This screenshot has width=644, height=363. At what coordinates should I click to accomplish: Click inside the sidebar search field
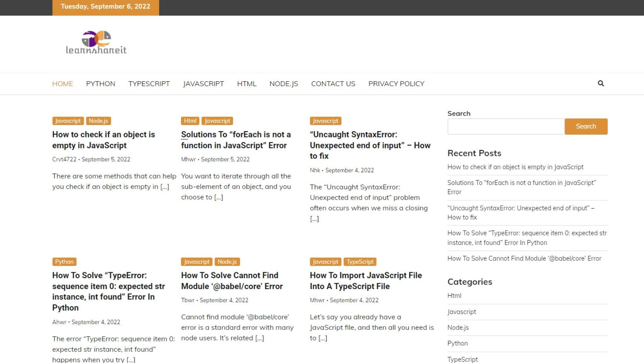[x=506, y=126]
